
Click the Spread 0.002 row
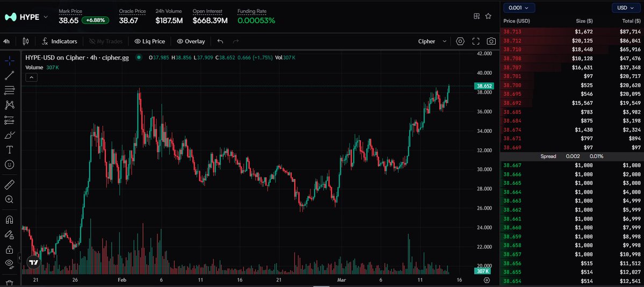click(x=571, y=156)
